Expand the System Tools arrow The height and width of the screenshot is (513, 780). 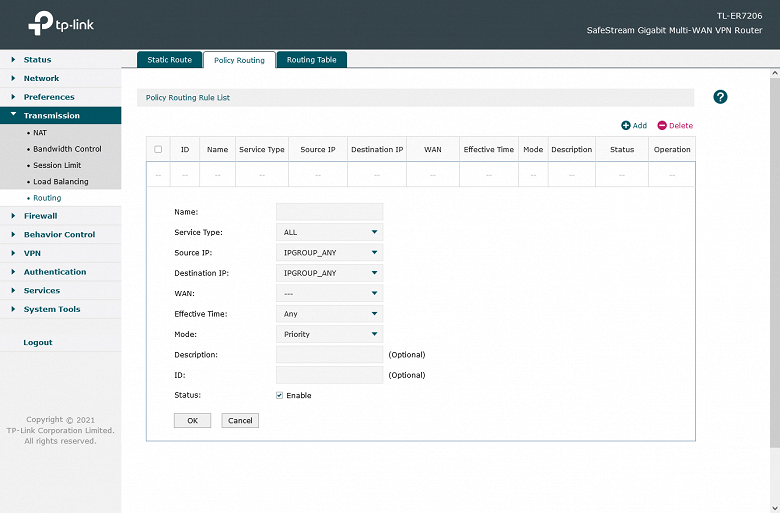pyautogui.click(x=13, y=309)
